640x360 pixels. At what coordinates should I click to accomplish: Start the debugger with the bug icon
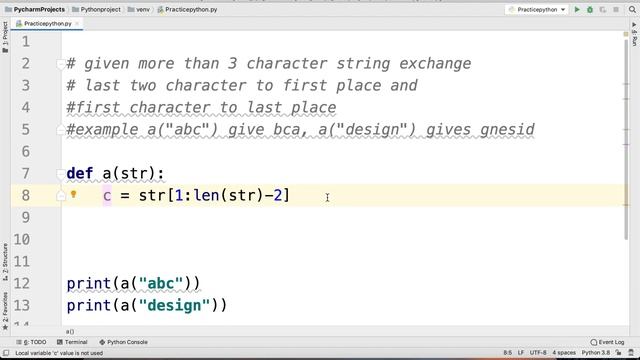[590, 9]
